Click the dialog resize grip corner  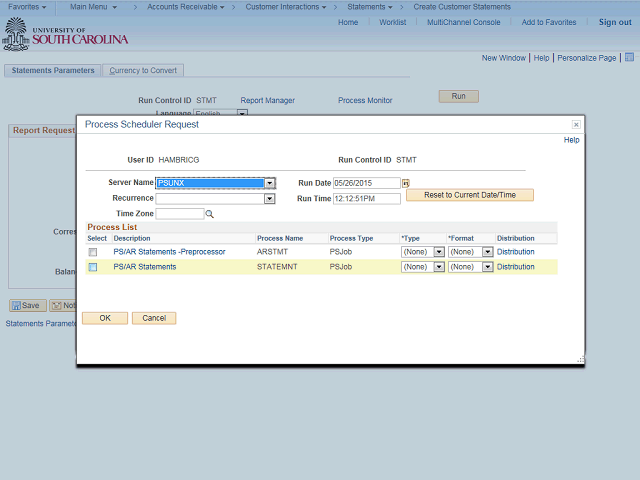[579, 360]
